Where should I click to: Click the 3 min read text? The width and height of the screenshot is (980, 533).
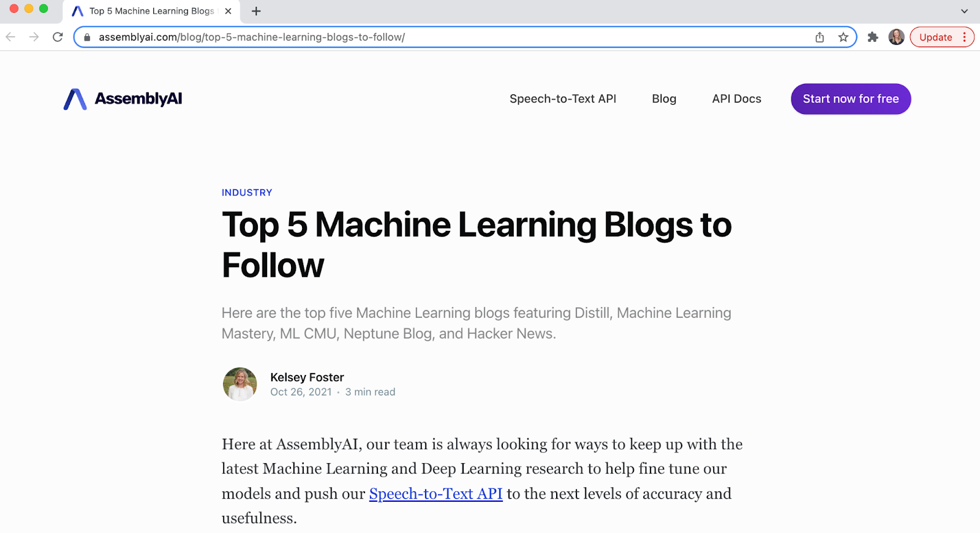click(370, 392)
